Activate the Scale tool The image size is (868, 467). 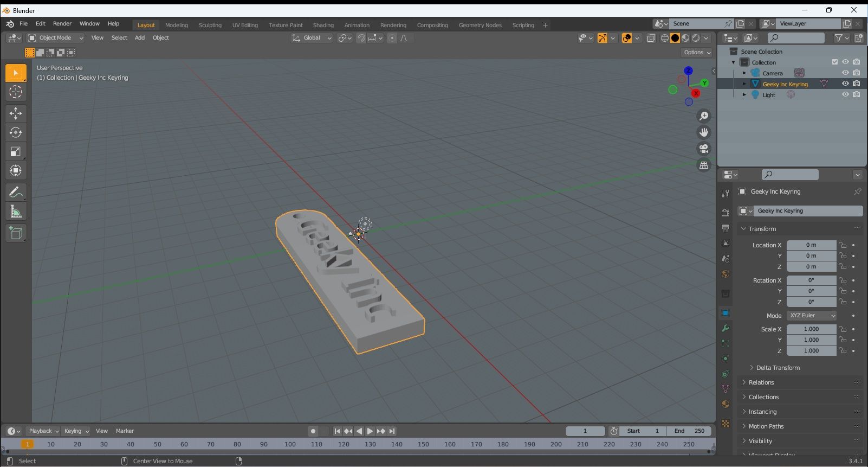(16, 152)
